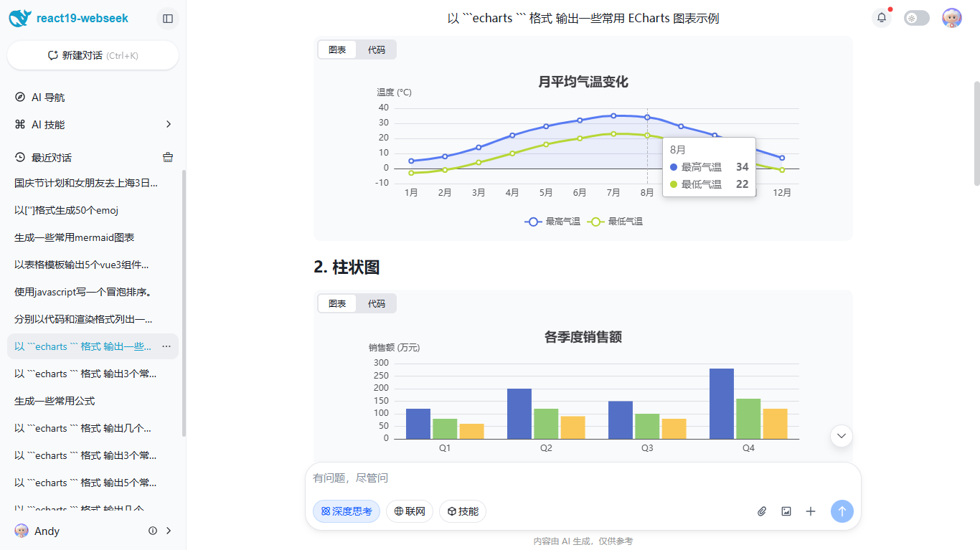The width and height of the screenshot is (980, 550).
Task: Start a new chat with 新建对话
Action: pyautogui.click(x=93, y=55)
